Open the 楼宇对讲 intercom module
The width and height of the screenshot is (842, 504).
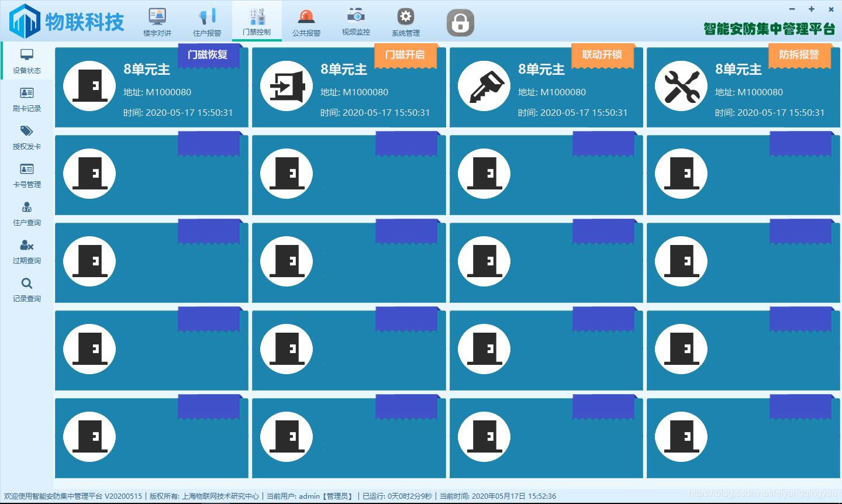[157, 22]
